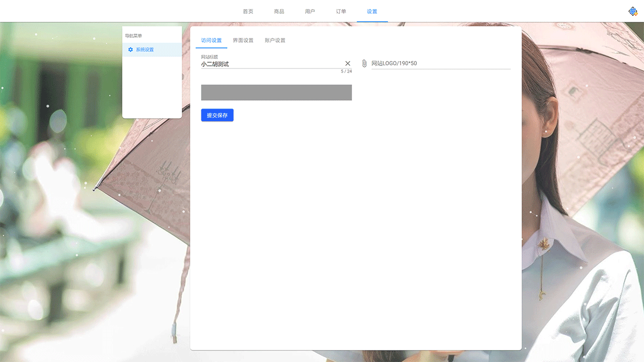Click the gear icon next to 系统设置
This screenshot has height=362, width=644.
(131, 50)
